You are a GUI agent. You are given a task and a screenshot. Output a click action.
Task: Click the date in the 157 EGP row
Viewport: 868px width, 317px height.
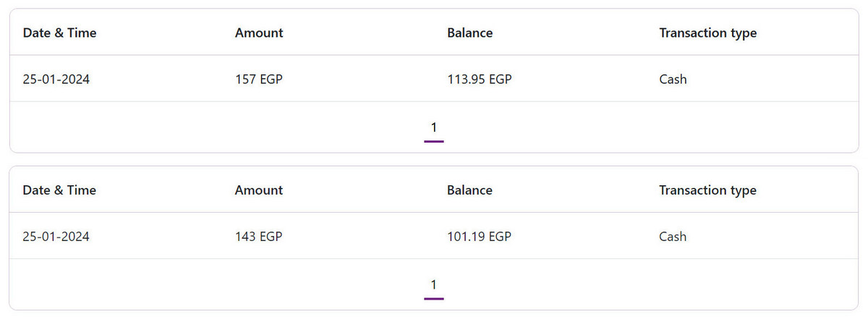click(56, 80)
